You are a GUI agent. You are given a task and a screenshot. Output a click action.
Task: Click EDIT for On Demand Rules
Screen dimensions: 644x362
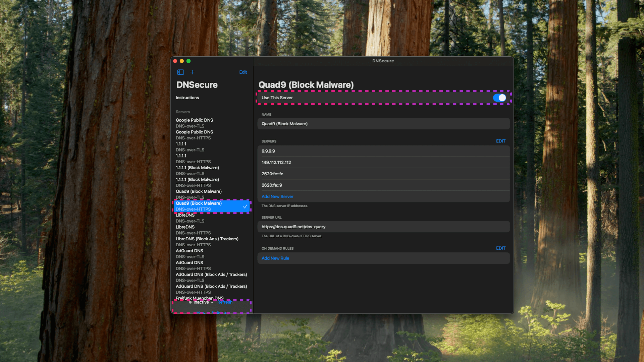500,248
